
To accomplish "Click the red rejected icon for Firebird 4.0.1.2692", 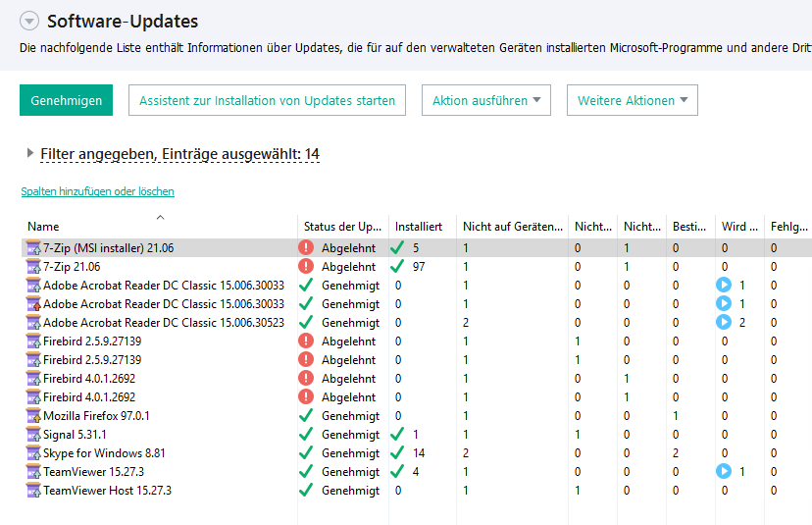I will (x=306, y=379).
